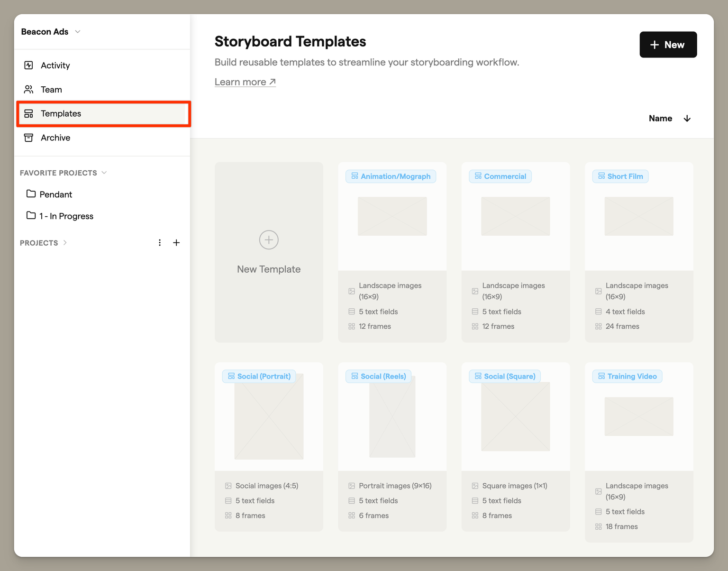This screenshot has width=728, height=571.
Task: Click the Activity icon in sidebar
Action: point(28,65)
